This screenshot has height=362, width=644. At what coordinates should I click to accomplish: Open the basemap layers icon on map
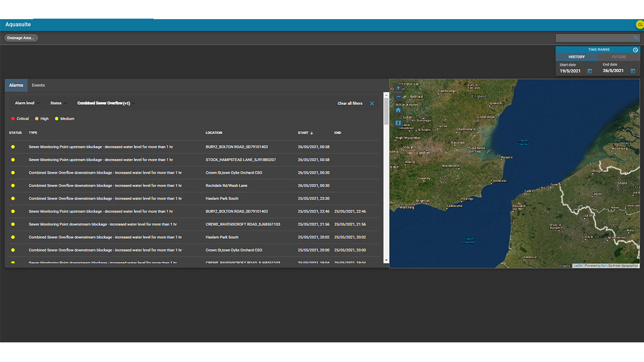398,123
